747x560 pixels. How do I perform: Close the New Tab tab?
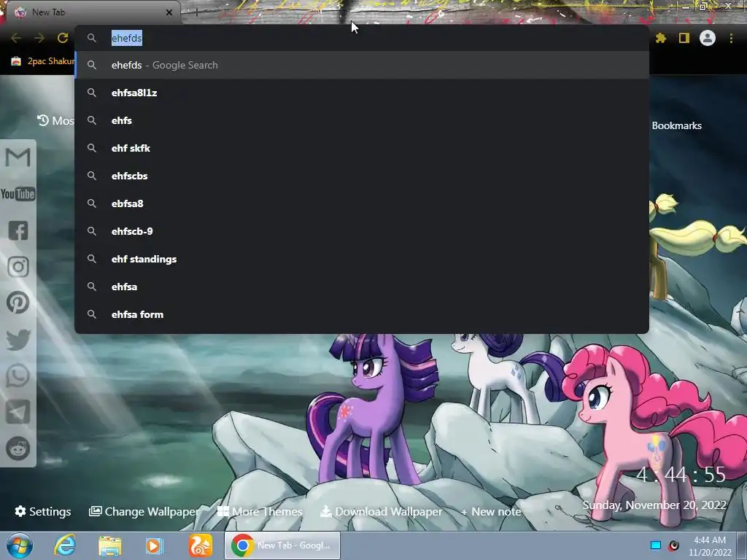[x=169, y=12]
